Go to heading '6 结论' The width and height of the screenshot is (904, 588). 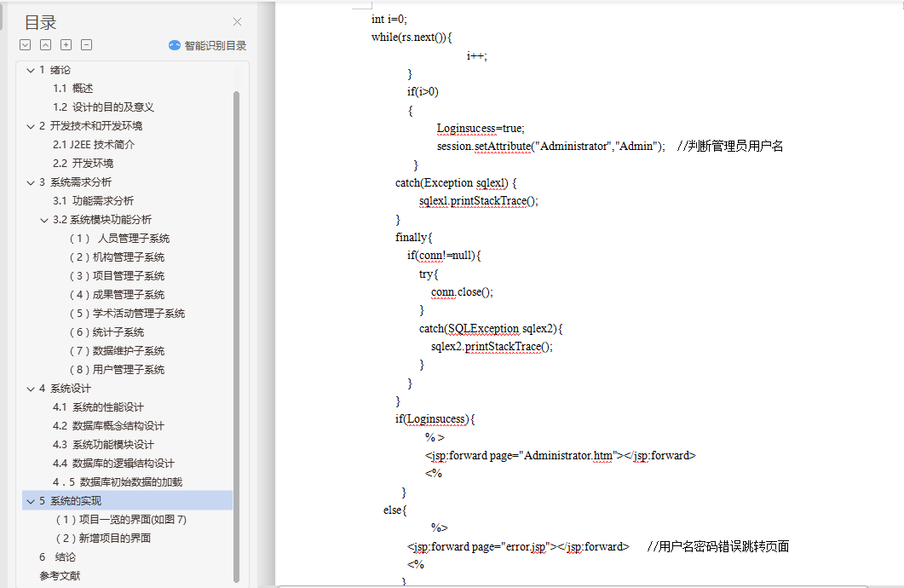(x=57, y=556)
